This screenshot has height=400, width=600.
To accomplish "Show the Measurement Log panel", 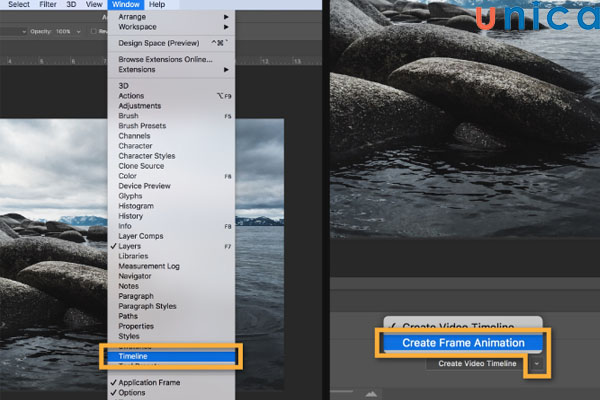I will point(171,266).
